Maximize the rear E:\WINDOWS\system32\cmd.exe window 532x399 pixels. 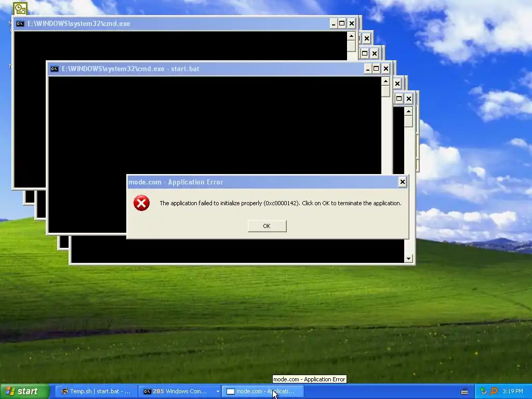pyautogui.click(x=342, y=24)
